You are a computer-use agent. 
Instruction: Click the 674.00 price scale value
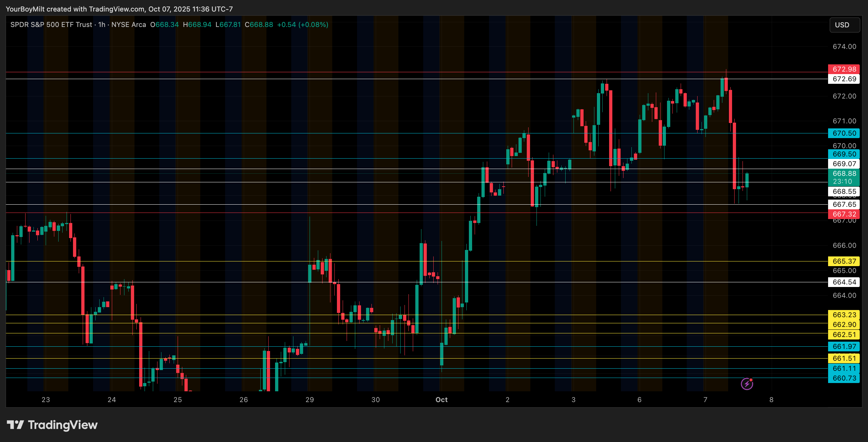pyautogui.click(x=844, y=46)
